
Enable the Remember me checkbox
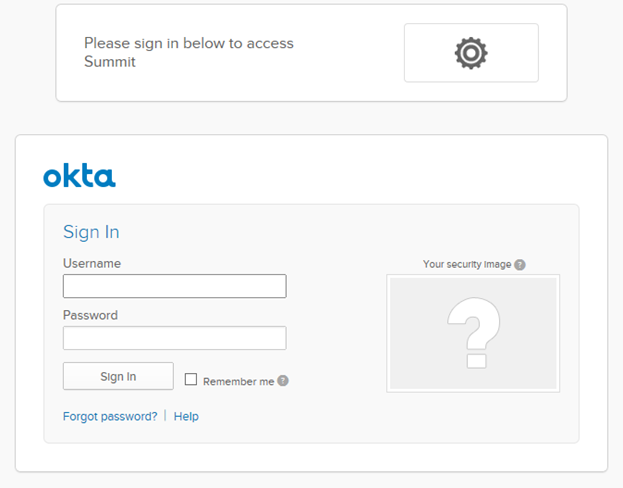coord(191,380)
